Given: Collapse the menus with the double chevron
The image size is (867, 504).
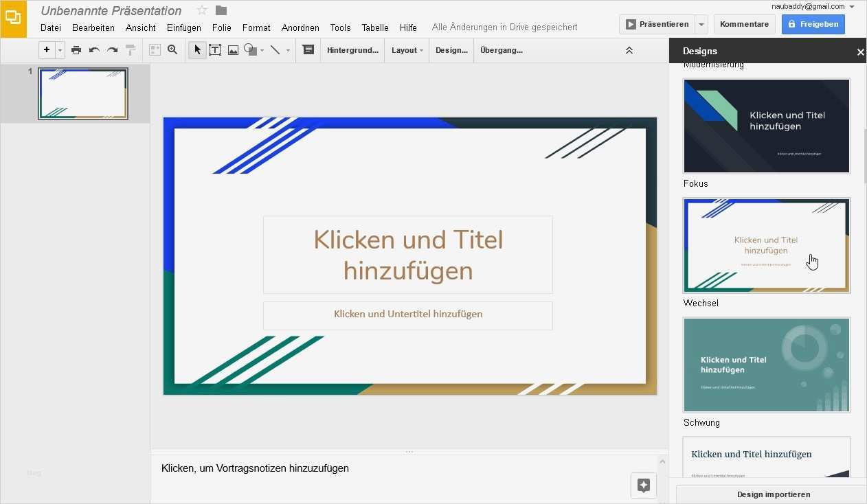Looking at the screenshot, I should [x=629, y=50].
